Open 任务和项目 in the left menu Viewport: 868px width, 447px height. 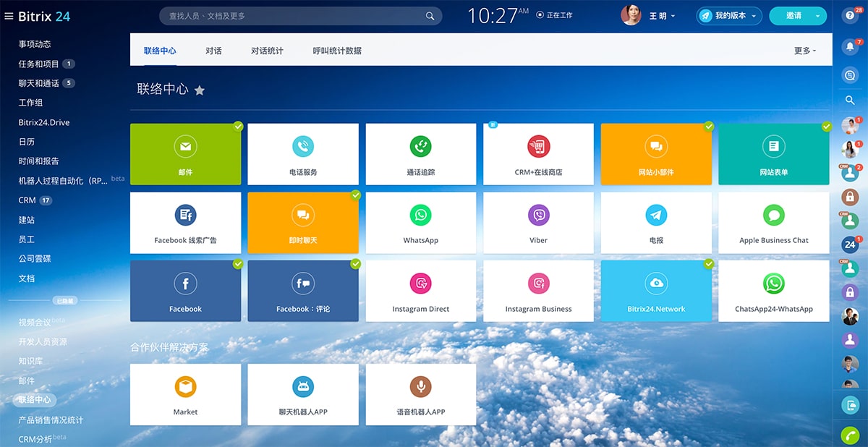(39, 64)
